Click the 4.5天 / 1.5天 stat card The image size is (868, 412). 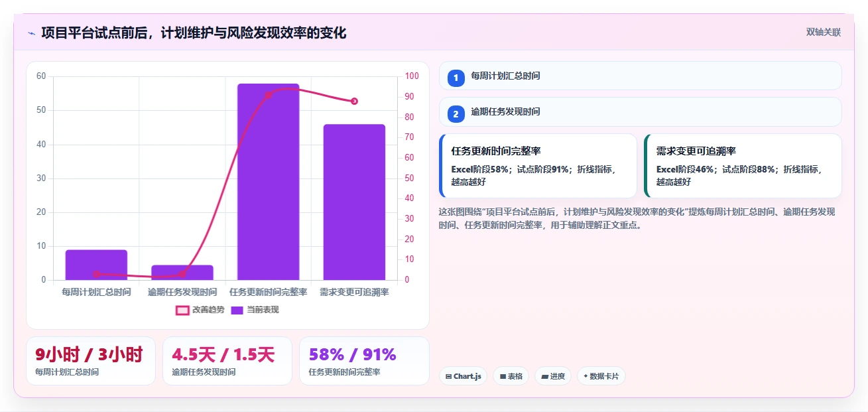pyautogui.click(x=227, y=361)
